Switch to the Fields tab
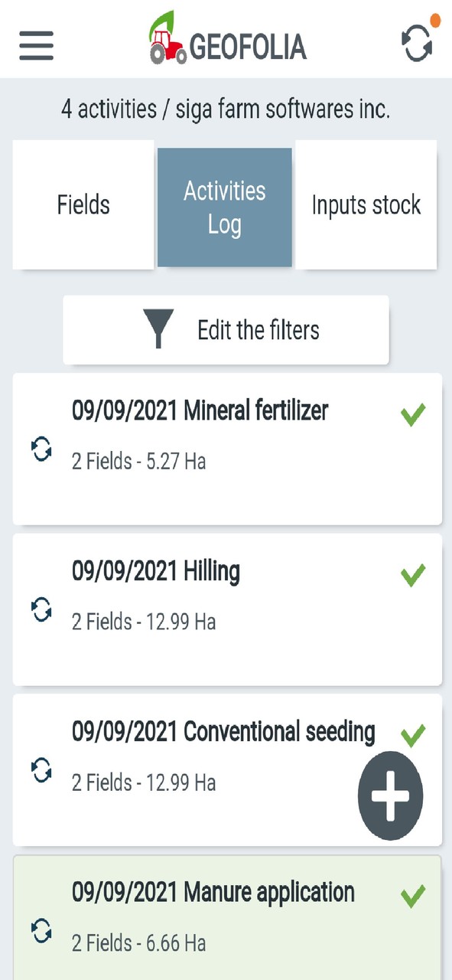The width and height of the screenshot is (452, 980). pos(82,205)
